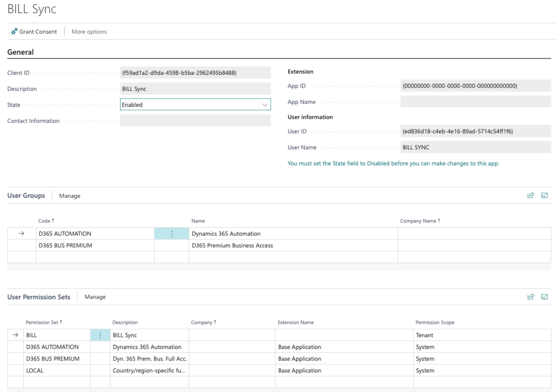This screenshot has height=392, width=558.
Task: Open the Manage menu for User Groups
Action: coord(69,195)
